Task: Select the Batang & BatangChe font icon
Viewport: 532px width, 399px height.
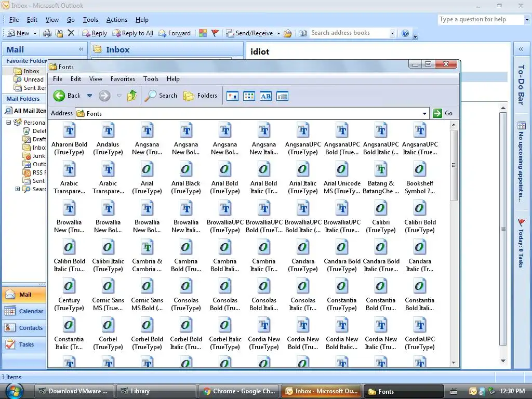Action: 381,170
